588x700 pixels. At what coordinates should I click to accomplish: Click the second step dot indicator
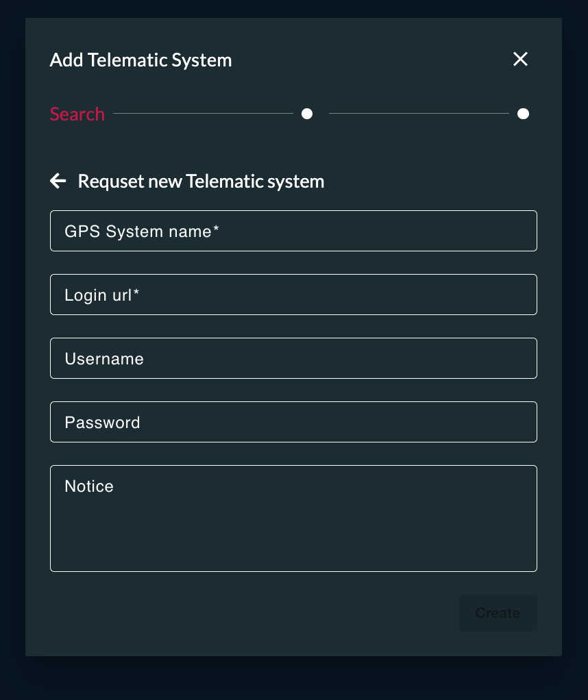point(307,114)
